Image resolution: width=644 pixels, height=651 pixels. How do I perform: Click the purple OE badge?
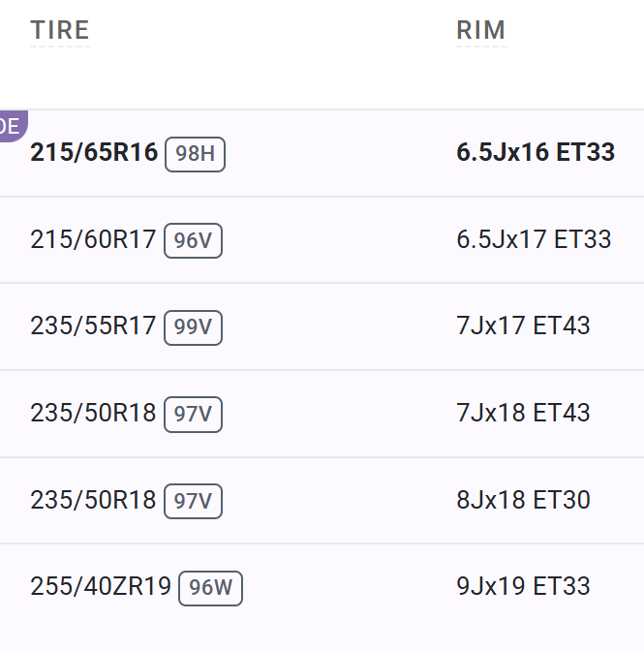click(x=11, y=126)
